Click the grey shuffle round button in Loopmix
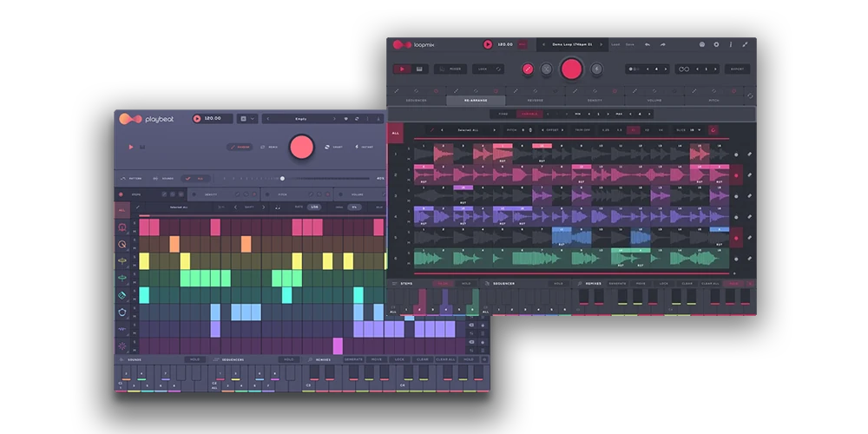 (546, 69)
